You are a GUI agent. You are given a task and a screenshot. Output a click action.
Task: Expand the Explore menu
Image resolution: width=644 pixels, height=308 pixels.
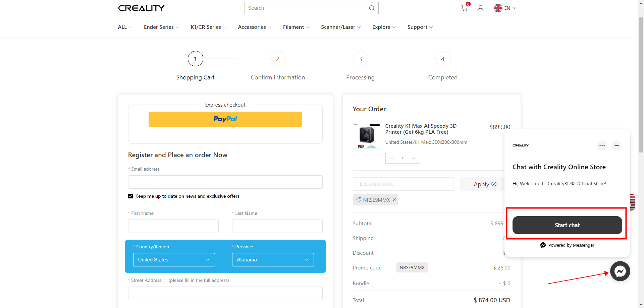point(384,27)
